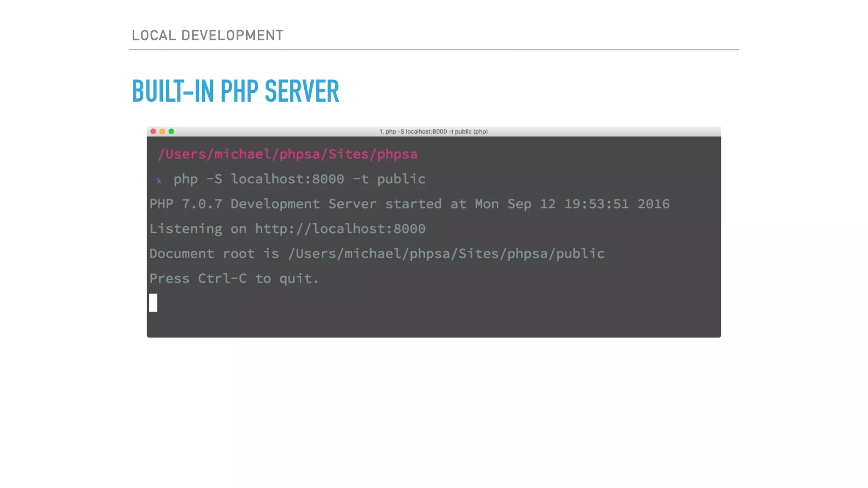This screenshot has width=868, height=488.
Task: Click the path /Users/michael/phpsa/Sites/phpsa in pink
Action: coord(288,154)
